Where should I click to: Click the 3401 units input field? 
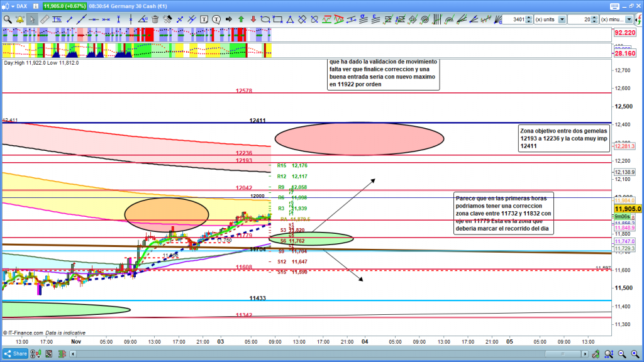516,19
